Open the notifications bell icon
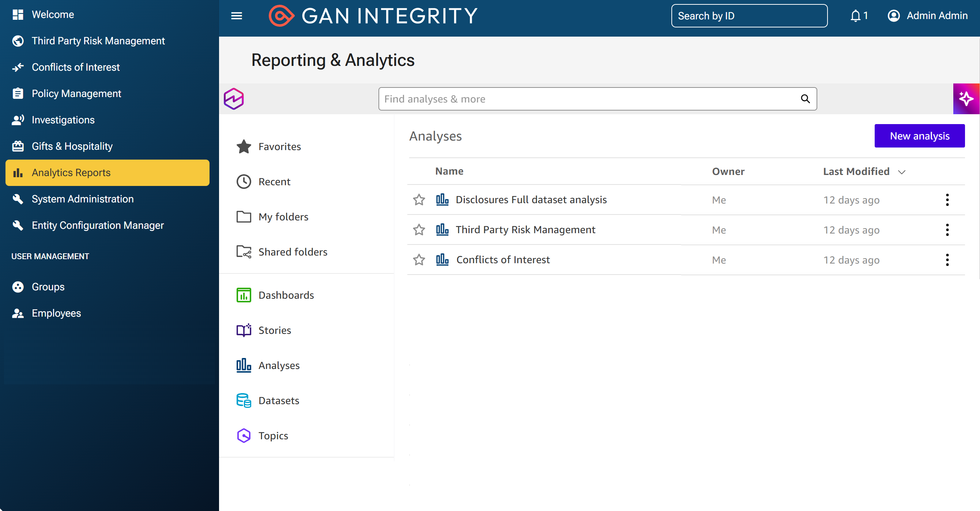This screenshot has height=511, width=980. pos(855,16)
